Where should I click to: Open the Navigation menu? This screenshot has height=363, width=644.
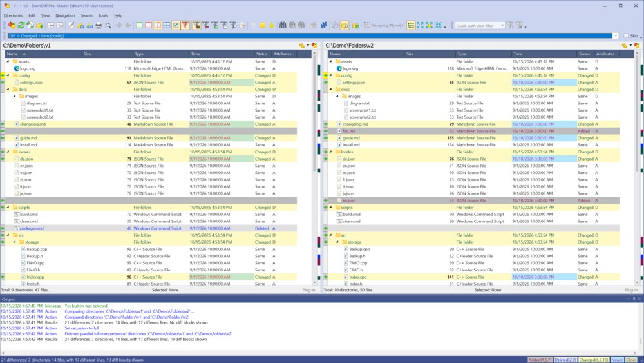coord(65,15)
